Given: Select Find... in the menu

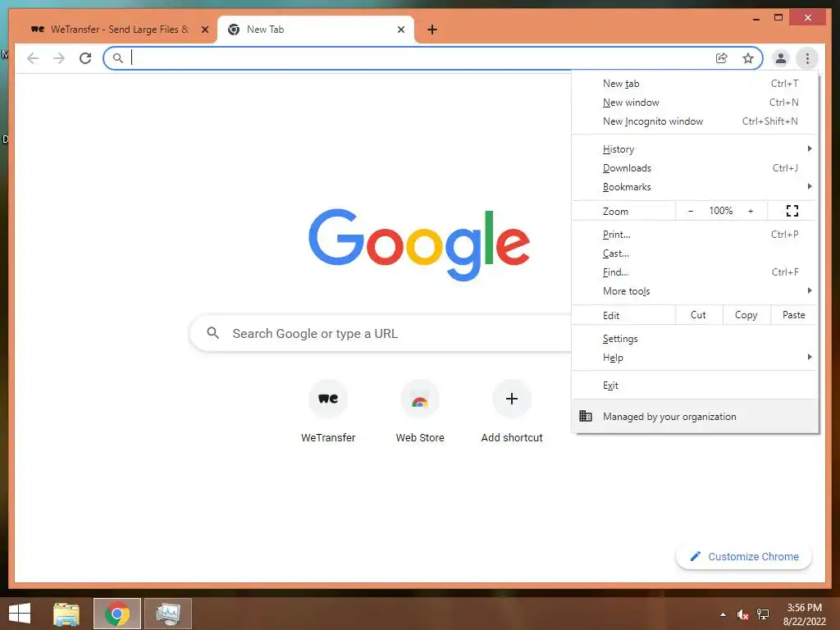Looking at the screenshot, I should tap(695, 272).
